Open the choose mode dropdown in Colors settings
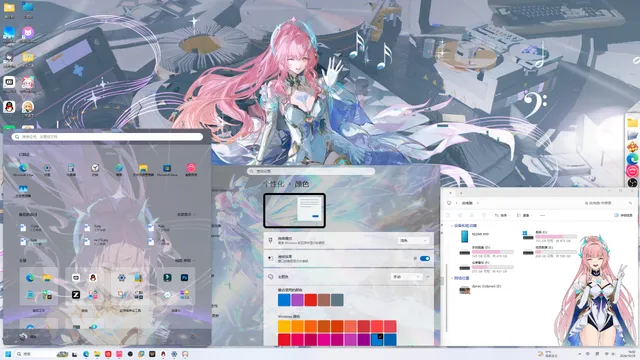The width and height of the screenshot is (640, 360). click(413, 240)
